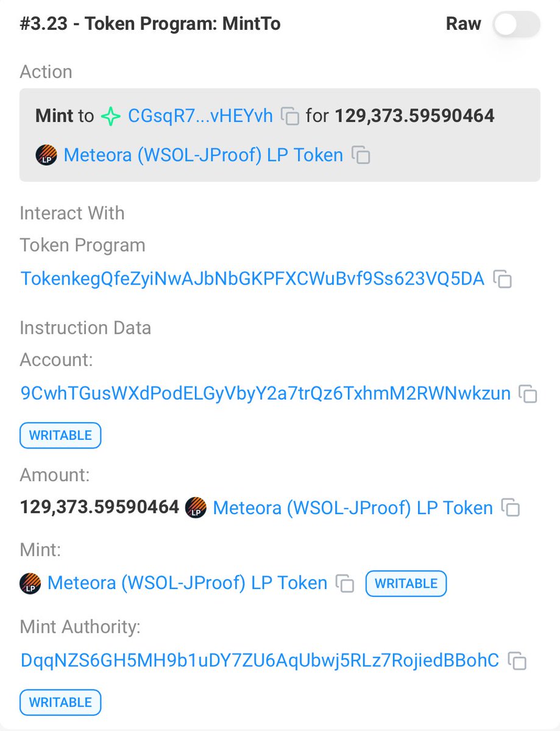The image size is (560, 731).
Task: Open the CGsqR7...vHEYvh account link
Action: 200,116
